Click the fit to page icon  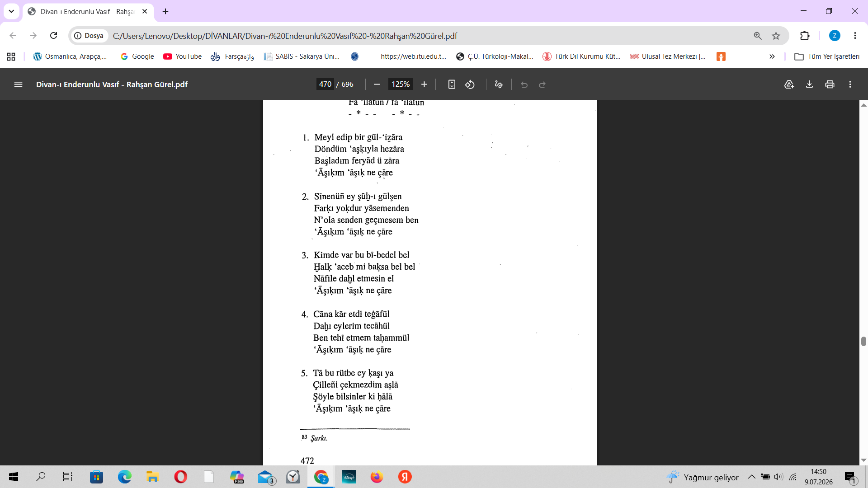(452, 84)
